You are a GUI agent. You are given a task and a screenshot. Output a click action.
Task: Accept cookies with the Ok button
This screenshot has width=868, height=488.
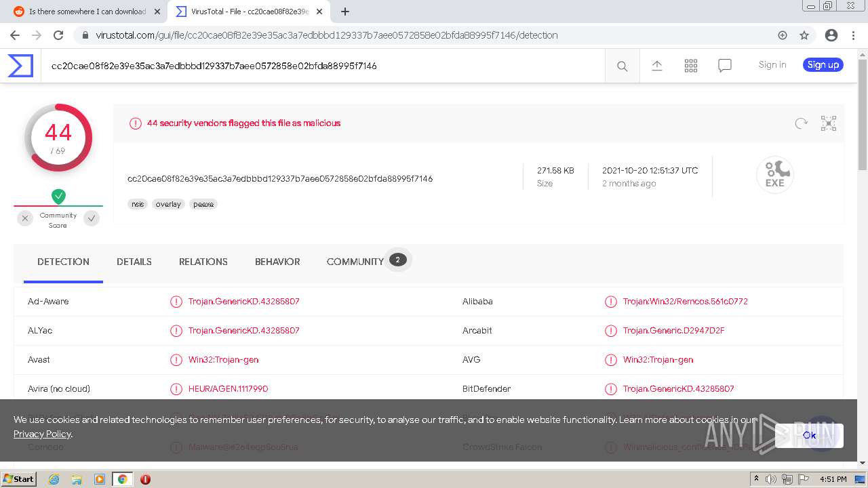point(809,435)
